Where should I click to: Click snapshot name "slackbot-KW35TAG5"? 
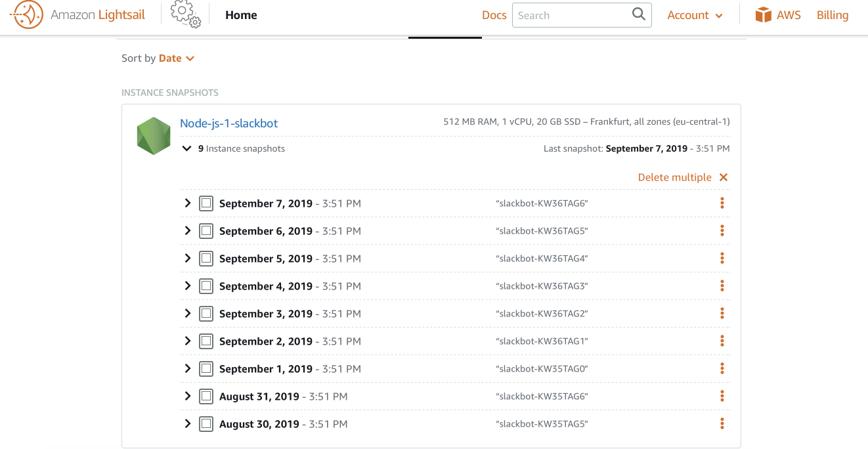point(542,424)
